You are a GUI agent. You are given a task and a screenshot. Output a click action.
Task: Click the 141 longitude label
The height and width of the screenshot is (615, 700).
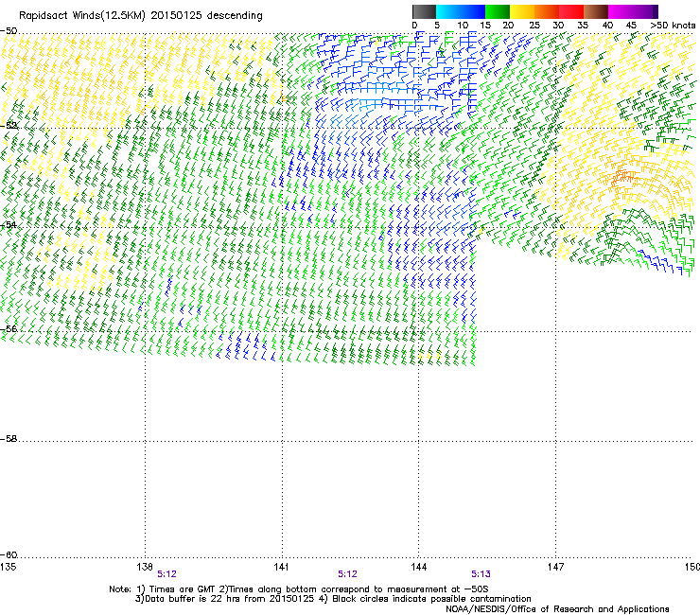click(282, 567)
